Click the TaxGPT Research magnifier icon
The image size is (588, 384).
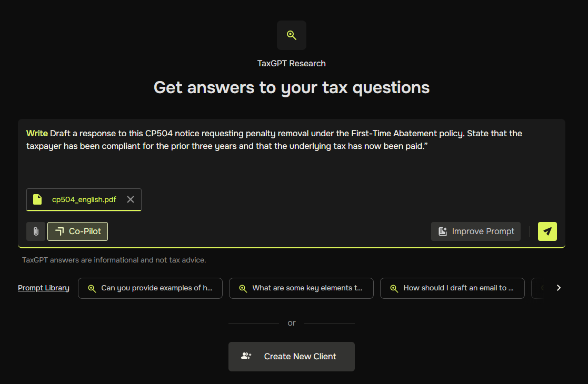[292, 35]
